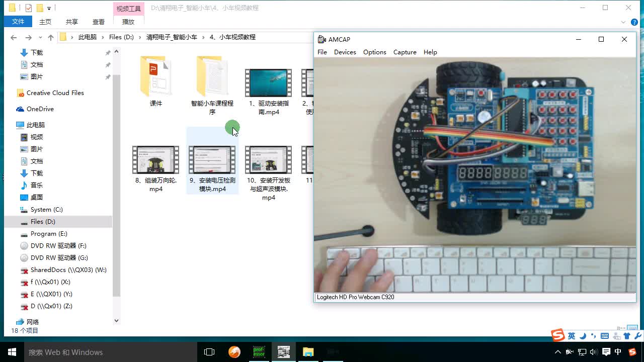Expand the chevron after 此电脑 breadcrumb
The image size is (644, 362).
[x=103, y=37]
